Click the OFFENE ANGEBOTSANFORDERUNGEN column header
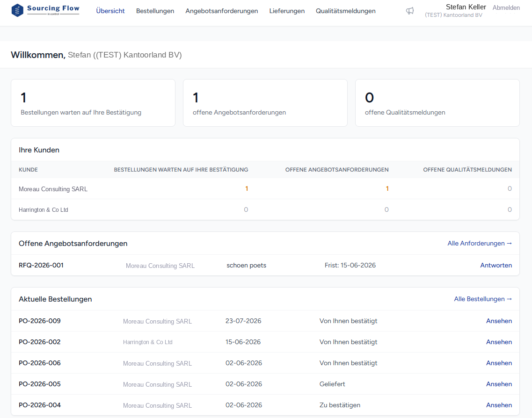The image size is (532, 418). click(337, 170)
